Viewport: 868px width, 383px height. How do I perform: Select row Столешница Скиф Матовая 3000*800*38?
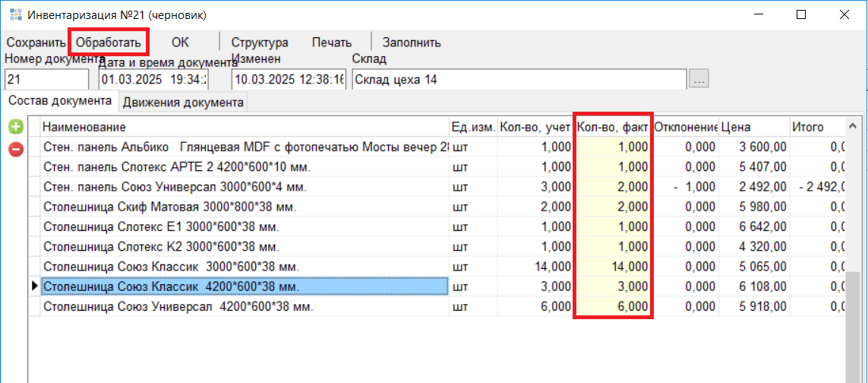243,207
